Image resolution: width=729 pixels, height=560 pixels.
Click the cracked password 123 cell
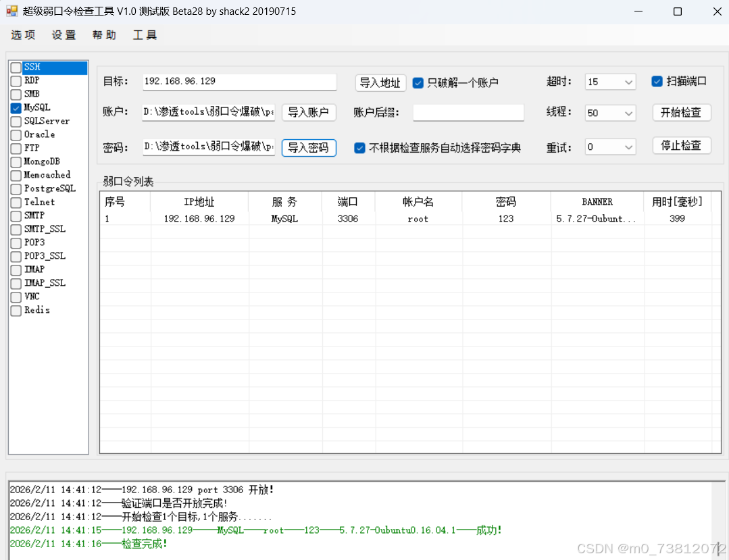[x=506, y=218]
